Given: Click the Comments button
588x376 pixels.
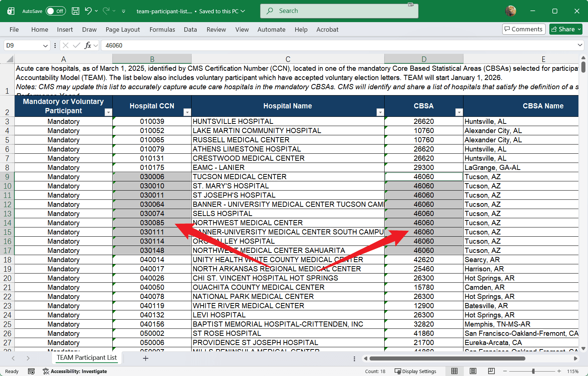Looking at the screenshot, I should click(524, 29).
